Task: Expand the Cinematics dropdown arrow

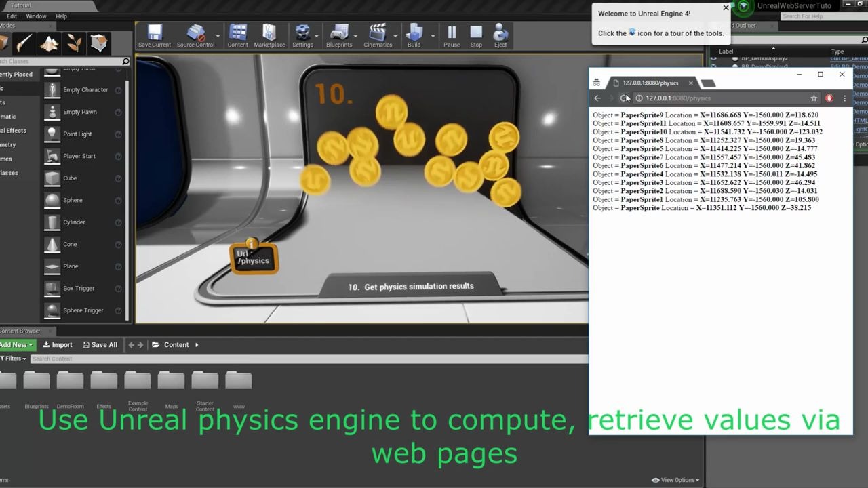Action: pyautogui.click(x=395, y=35)
